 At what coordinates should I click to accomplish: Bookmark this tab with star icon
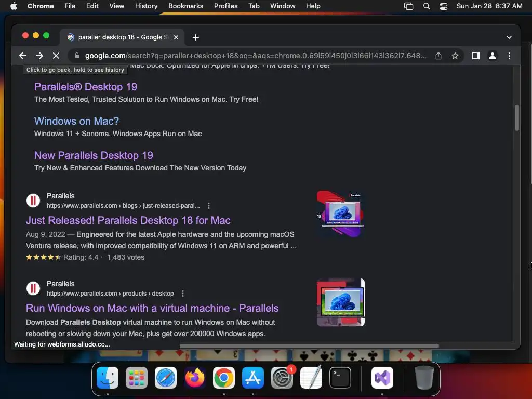point(455,56)
